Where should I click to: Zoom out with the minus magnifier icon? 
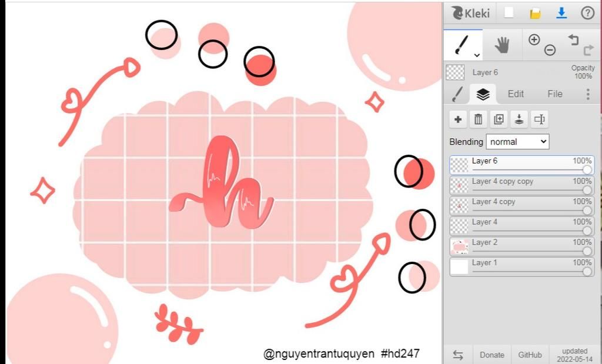tap(550, 50)
